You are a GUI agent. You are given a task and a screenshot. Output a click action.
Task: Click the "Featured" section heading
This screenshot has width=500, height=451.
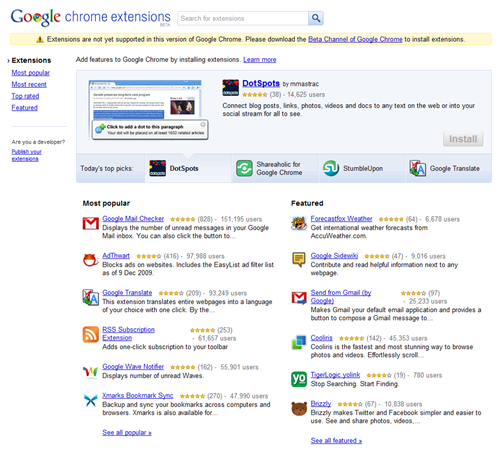[307, 203]
